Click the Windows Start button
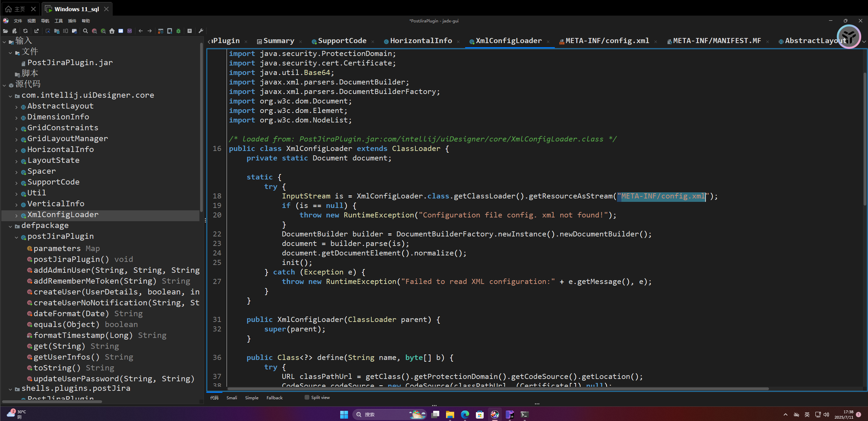The image size is (868, 421). (x=344, y=414)
